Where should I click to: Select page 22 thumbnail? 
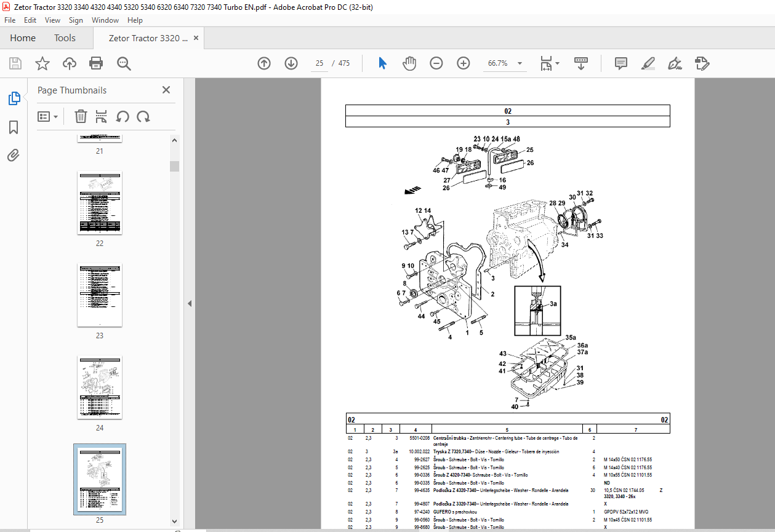pyautogui.click(x=100, y=203)
